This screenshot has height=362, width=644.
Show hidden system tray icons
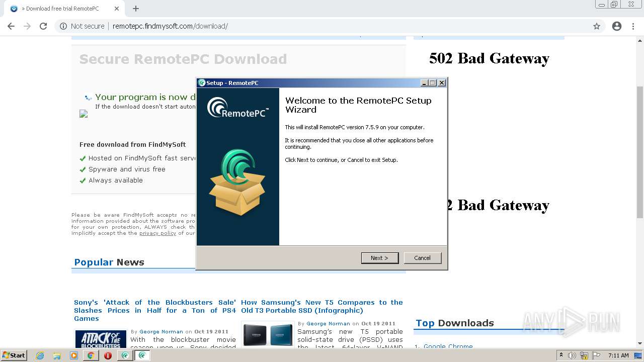point(561,355)
